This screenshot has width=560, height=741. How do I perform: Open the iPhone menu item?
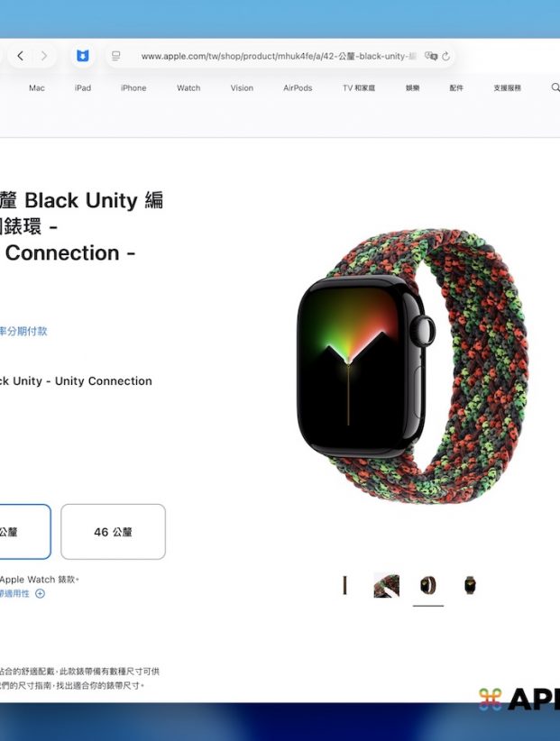pyautogui.click(x=133, y=88)
